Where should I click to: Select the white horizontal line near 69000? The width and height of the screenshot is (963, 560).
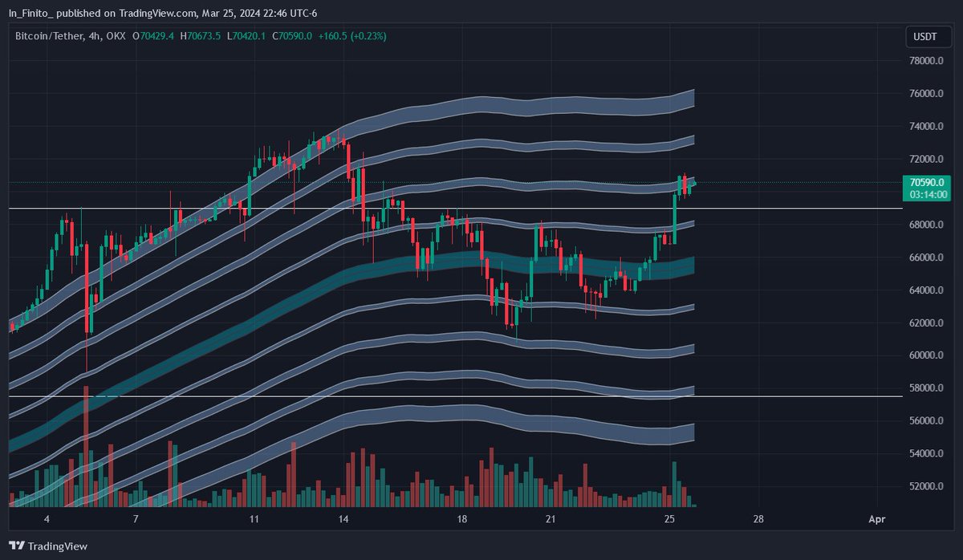point(456,209)
